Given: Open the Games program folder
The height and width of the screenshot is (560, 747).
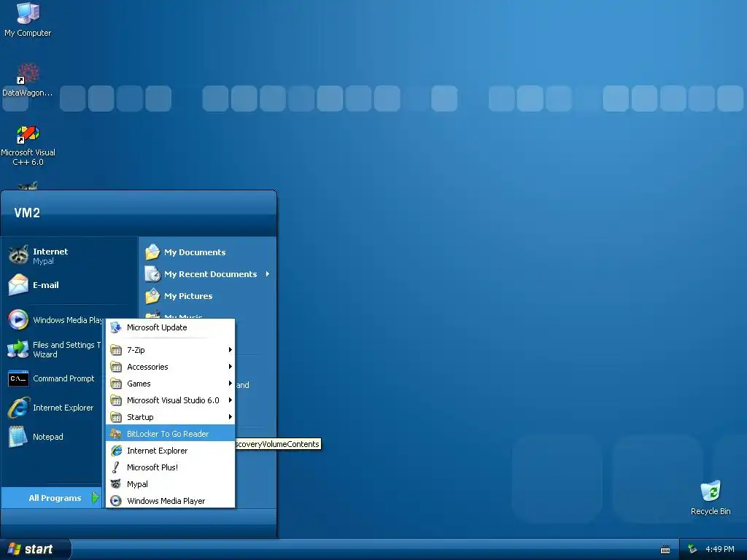Looking at the screenshot, I should pyautogui.click(x=171, y=384).
